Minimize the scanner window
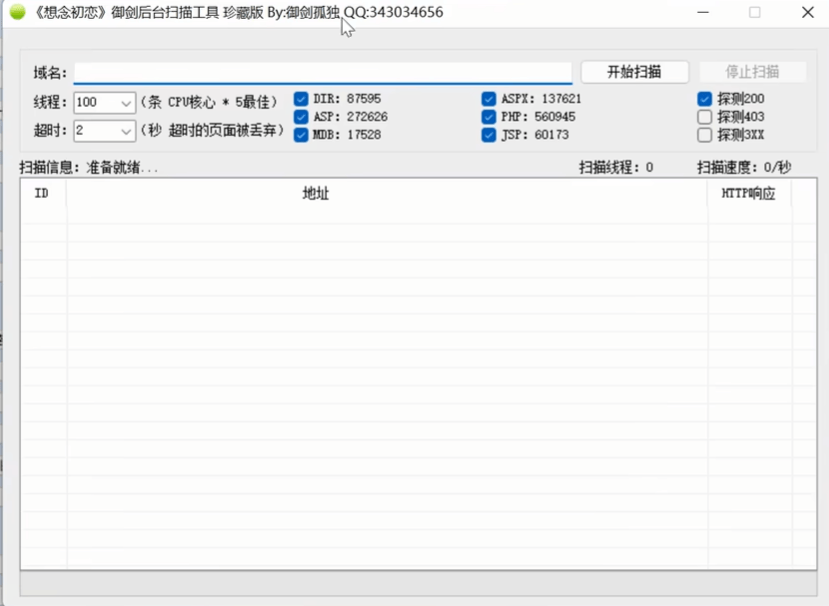 click(703, 12)
